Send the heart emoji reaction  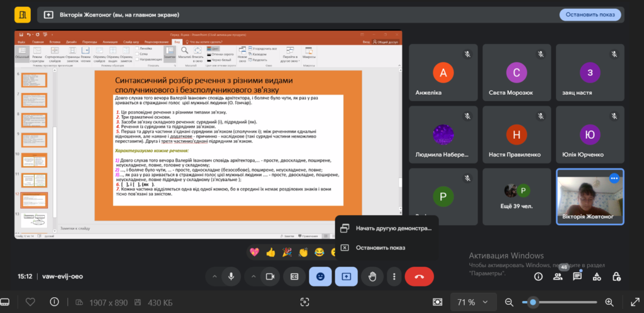click(x=255, y=253)
